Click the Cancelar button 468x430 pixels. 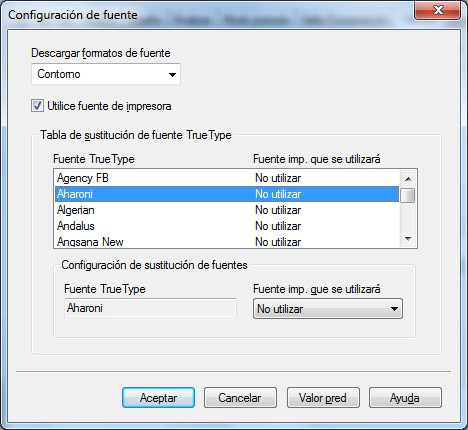(x=240, y=397)
